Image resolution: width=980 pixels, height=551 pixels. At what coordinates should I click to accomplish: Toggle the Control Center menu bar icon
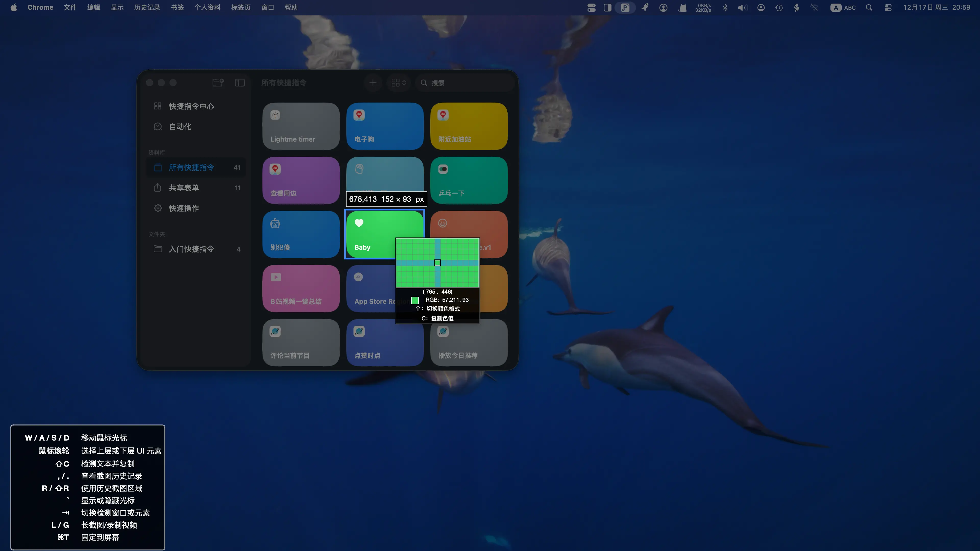(888, 7)
